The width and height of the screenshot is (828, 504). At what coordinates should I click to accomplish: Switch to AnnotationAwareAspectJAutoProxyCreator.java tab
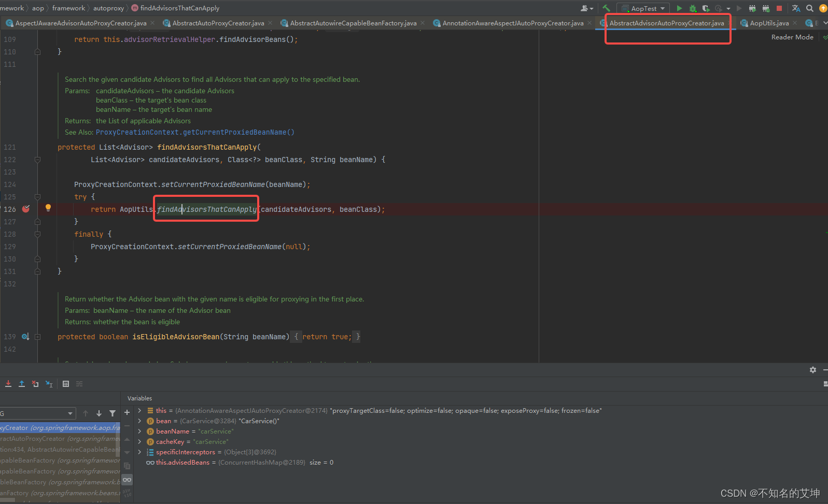pyautogui.click(x=512, y=23)
